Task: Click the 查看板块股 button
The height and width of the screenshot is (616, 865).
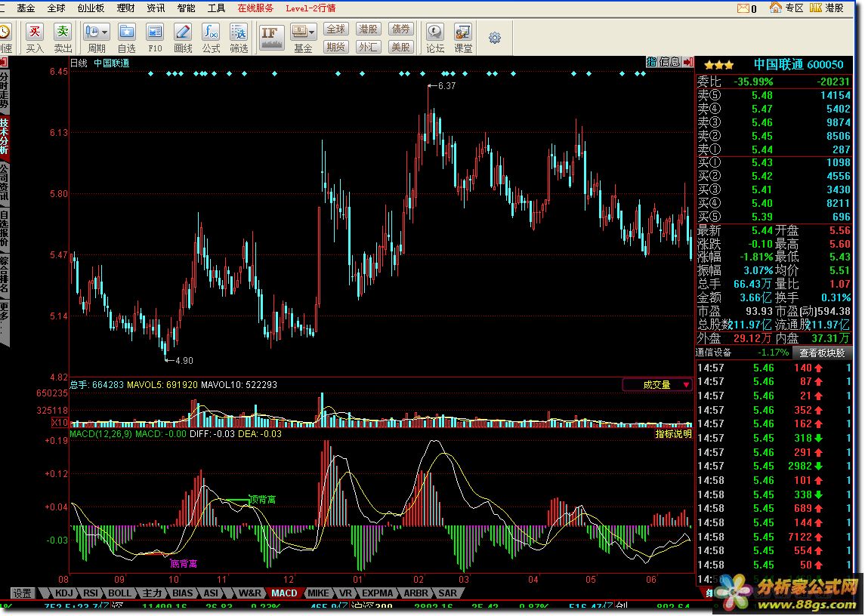Action: point(822,353)
